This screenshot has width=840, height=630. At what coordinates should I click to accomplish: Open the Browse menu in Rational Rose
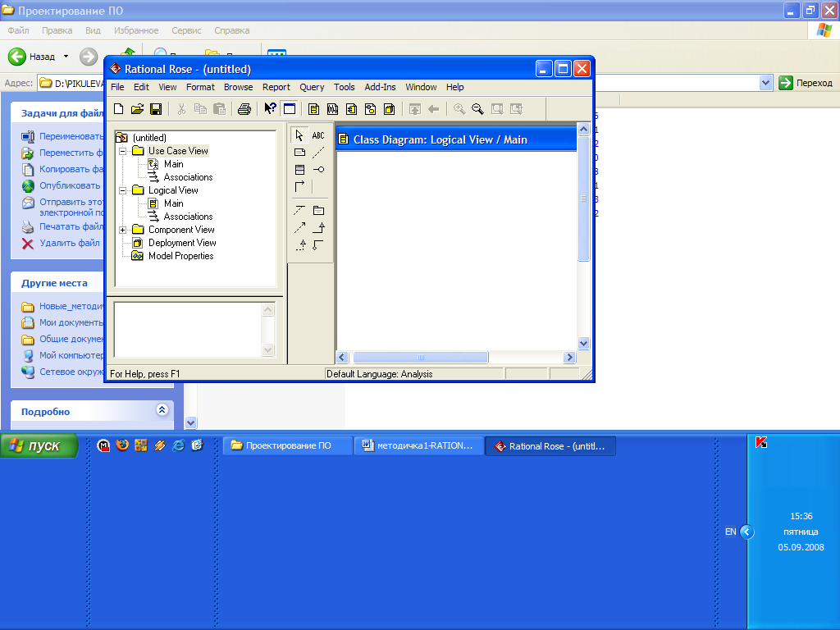pos(239,87)
